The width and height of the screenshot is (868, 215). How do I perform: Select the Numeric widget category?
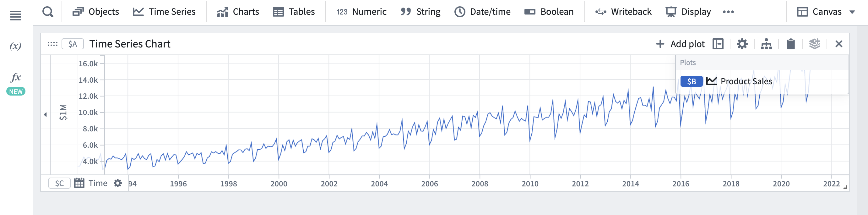coord(361,12)
